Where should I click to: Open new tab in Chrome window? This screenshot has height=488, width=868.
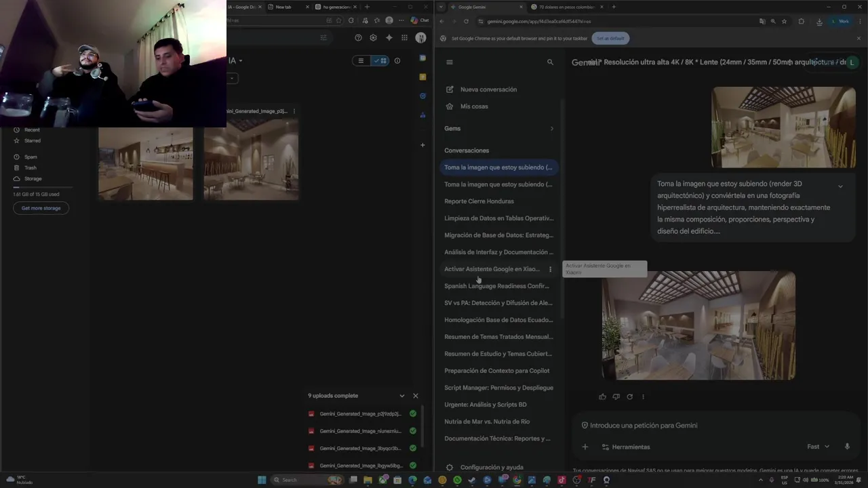pyautogui.click(x=613, y=7)
